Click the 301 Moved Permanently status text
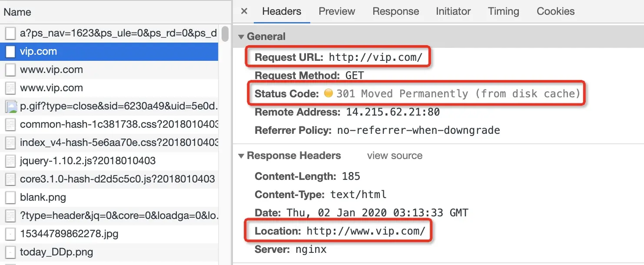 point(458,94)
